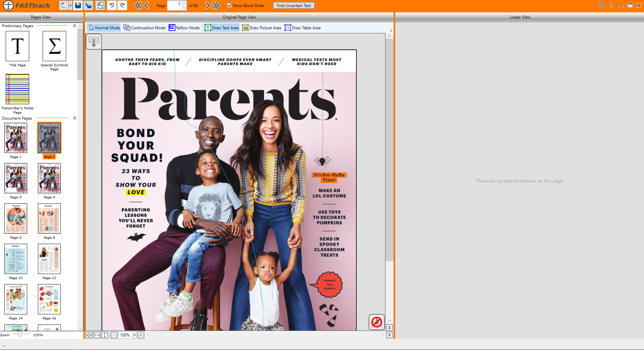Toggle the Show Block Order checkbox
The image size is (644, 350).
[229, 5]
